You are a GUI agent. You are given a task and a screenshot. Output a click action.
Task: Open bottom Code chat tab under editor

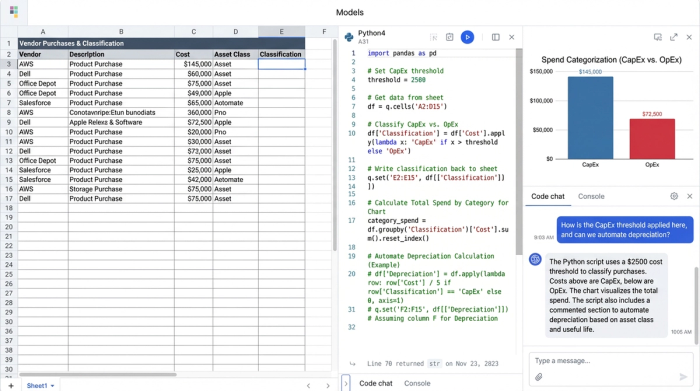click(x=376, y=383)
